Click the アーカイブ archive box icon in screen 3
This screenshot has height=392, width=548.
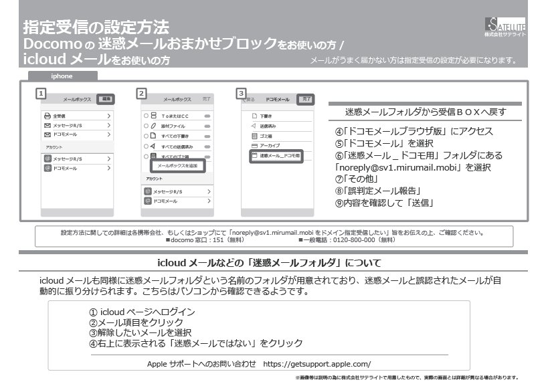click(x=254, y=146)
